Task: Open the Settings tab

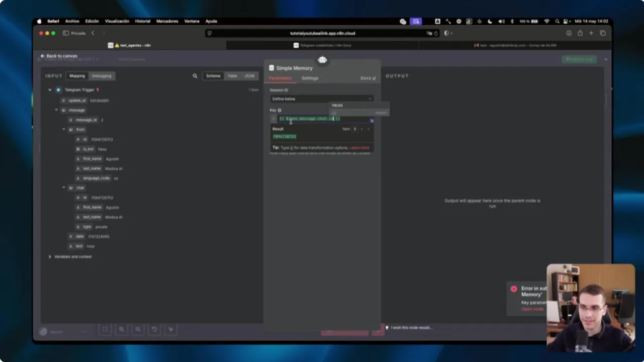Action: (x=310, y=78)
